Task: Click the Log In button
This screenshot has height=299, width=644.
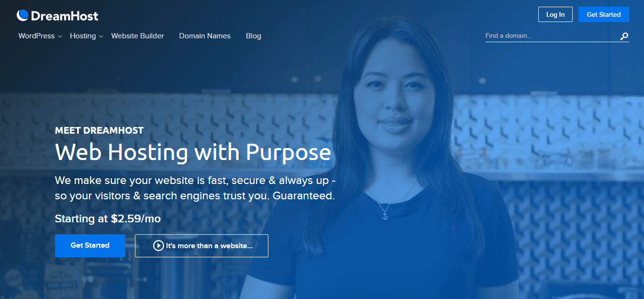Action: tap(555, 14)
